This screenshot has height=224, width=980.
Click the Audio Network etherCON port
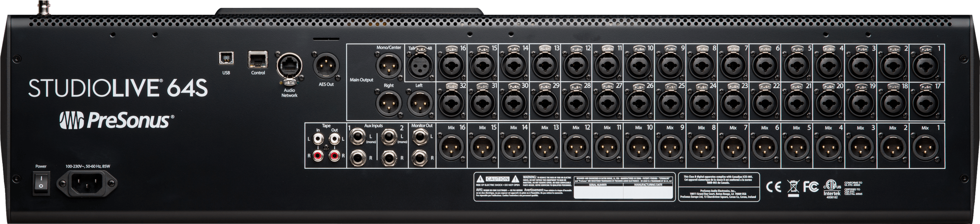pyautogui.click(x=289, y=67)
